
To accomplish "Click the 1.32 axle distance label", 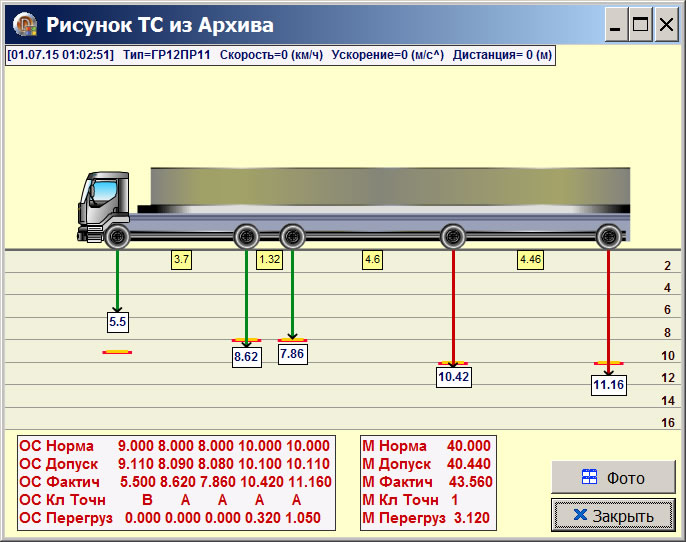I will tap(270, 260).
